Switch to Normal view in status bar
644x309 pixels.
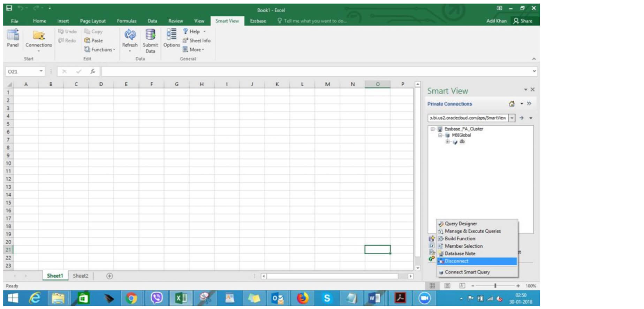point(432,286)
